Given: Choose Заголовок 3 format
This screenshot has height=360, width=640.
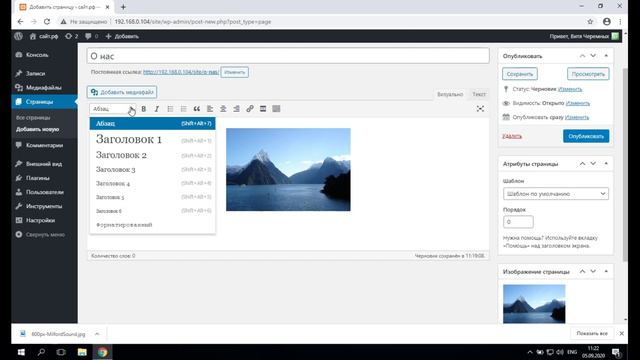Looking at the screenshot, I should click(x=152, y=169).
